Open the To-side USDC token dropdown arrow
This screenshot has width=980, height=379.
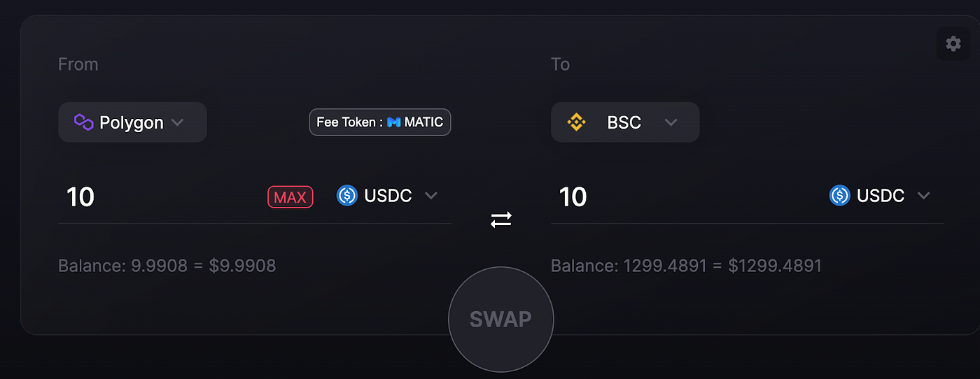click(923, 196)
